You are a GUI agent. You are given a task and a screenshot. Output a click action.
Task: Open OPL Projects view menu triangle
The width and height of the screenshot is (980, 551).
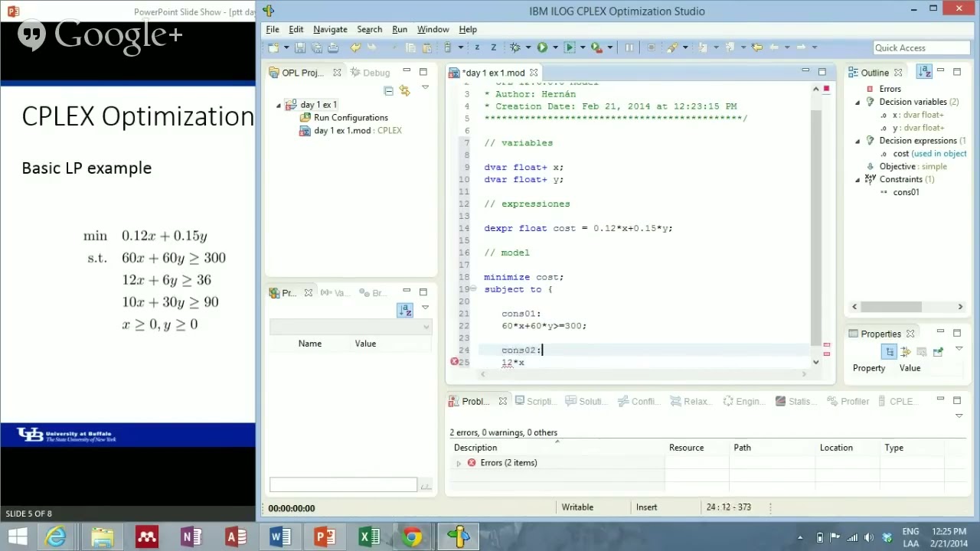425,88
